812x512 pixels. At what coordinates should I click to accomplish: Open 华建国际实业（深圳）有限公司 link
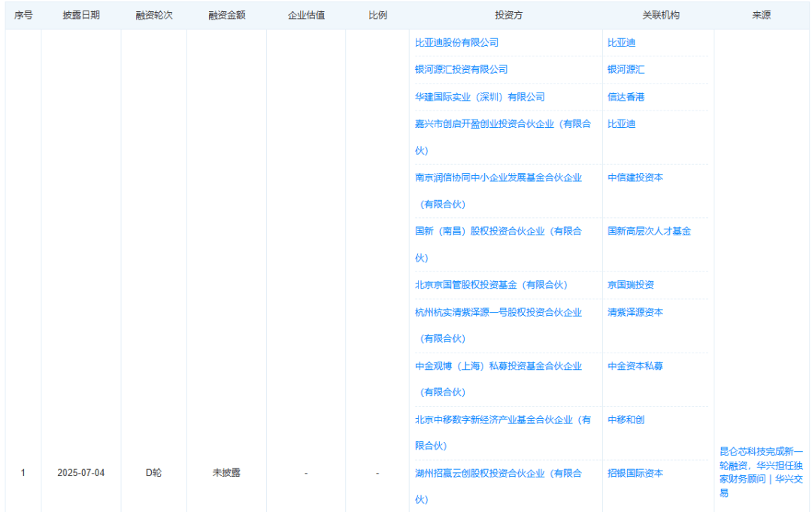coord(480,97)
